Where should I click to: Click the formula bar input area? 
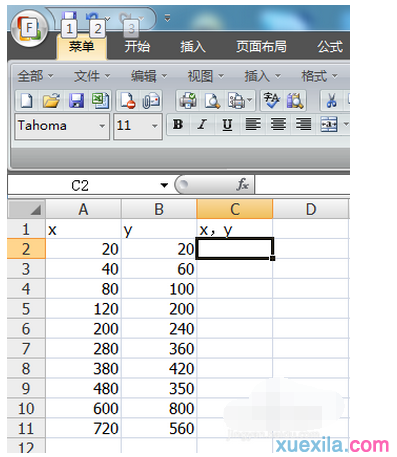pyautogui.click(x=302, y=184)
